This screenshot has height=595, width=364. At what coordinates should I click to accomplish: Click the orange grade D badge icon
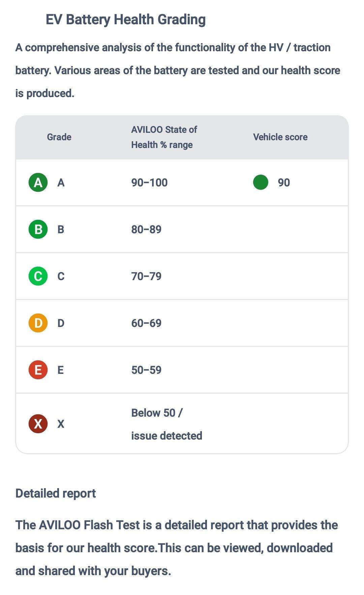click(x=38, y=323)
